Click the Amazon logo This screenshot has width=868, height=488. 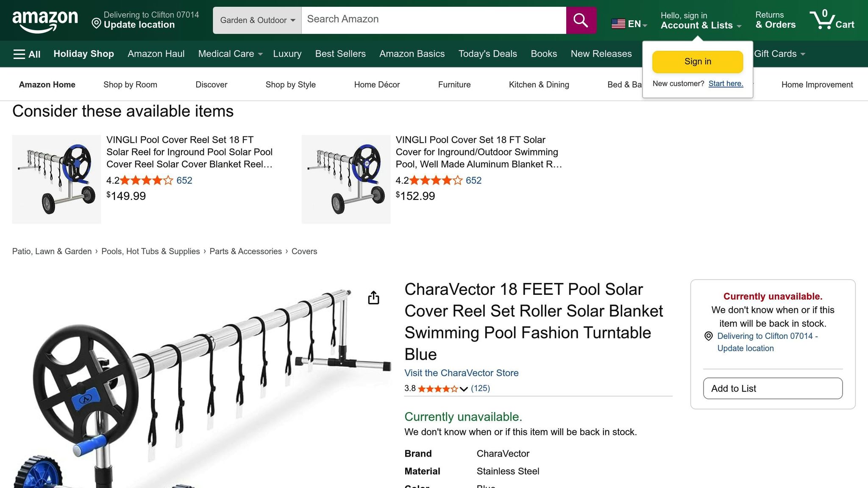[x=45, y=20]
